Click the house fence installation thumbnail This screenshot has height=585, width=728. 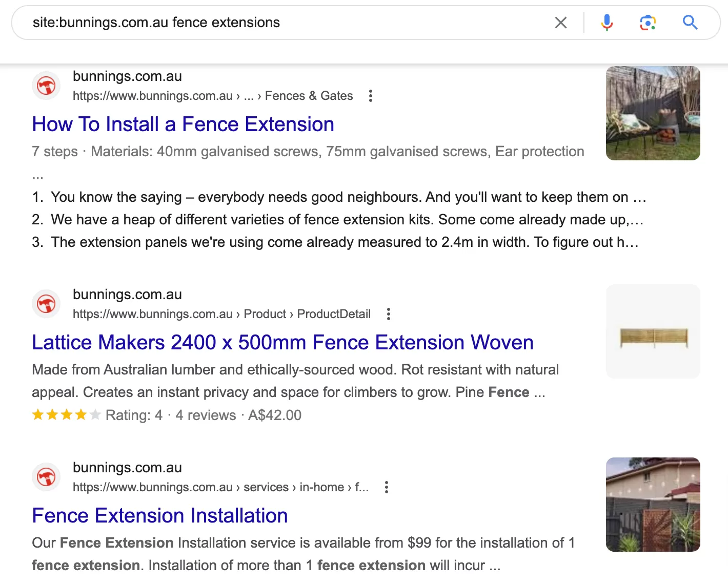pos(653,505)
